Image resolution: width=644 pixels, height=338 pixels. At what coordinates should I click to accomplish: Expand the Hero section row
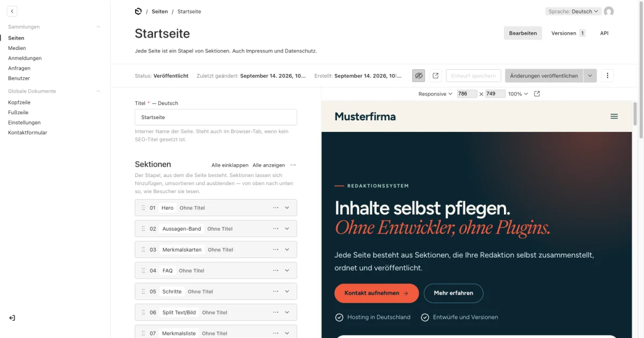(287, 208)
